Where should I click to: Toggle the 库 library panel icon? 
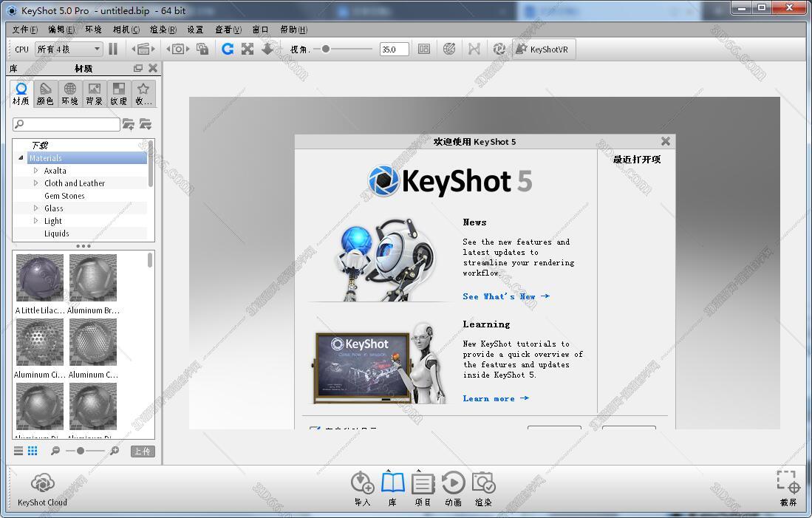click(392, 488)
